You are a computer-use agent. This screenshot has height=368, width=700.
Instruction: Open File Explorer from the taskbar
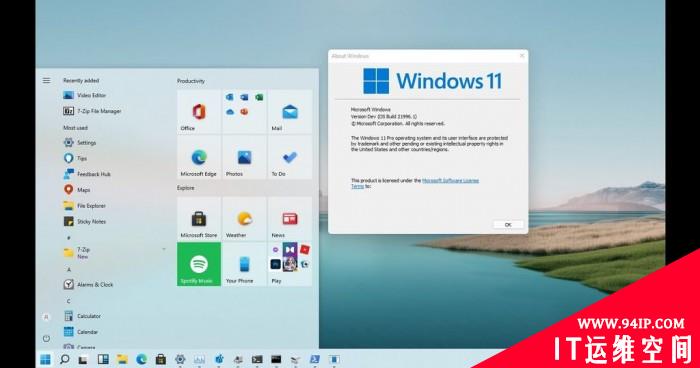click(122, 359)
